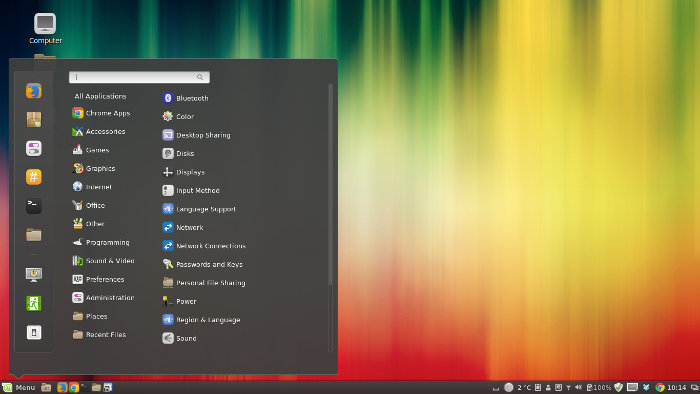Launch the Disks utility
This screenshot has width=700, height=394.
(x=179, y=153)
